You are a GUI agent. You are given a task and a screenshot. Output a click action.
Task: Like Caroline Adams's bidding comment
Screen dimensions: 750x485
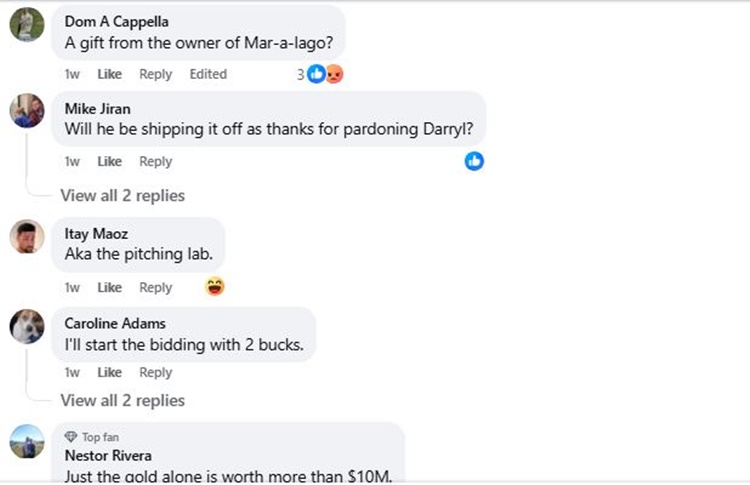pos(110,372)
